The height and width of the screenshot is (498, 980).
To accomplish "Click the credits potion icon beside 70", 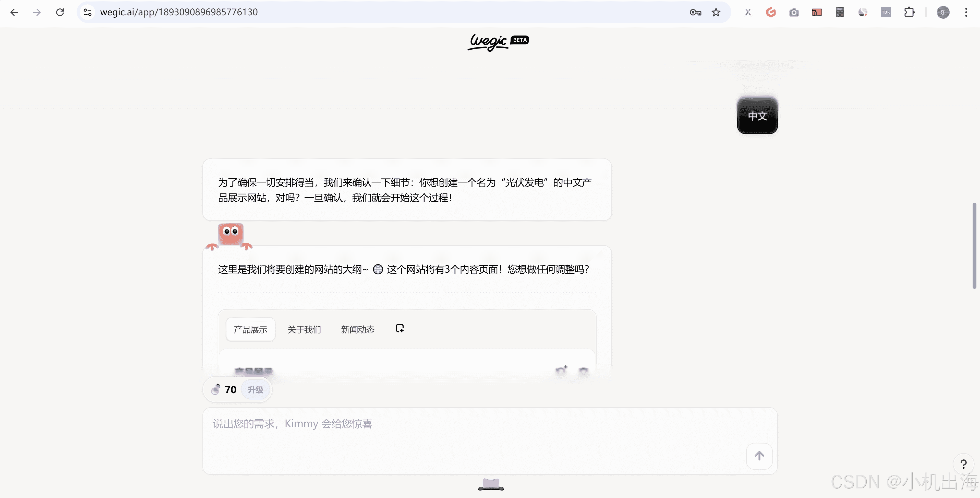I will coord(216,389).
